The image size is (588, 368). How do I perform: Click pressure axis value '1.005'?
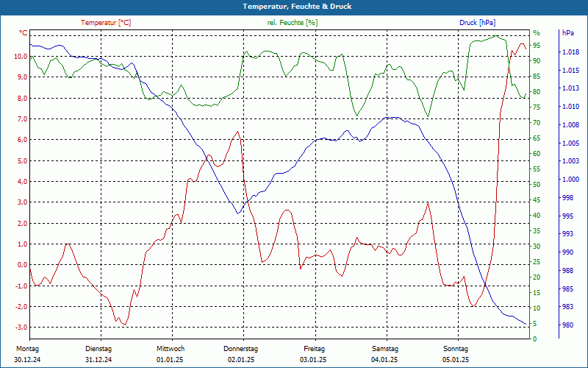570,143
